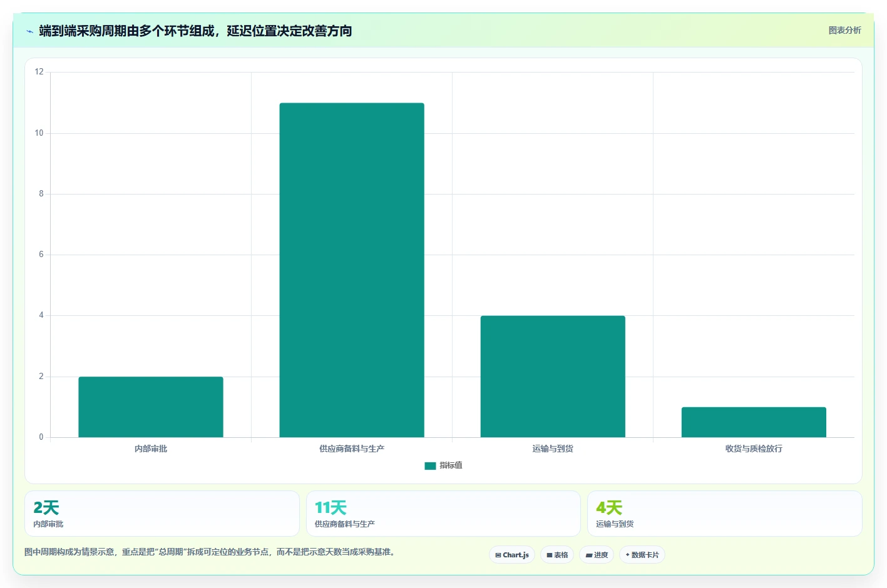Click the y-axis value 10

pyautogui.click(x=39, y=133)
